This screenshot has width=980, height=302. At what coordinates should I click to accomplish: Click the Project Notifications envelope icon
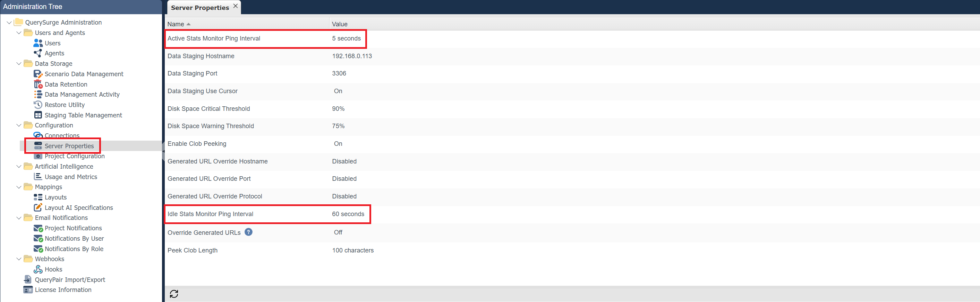tap(38, 228)
